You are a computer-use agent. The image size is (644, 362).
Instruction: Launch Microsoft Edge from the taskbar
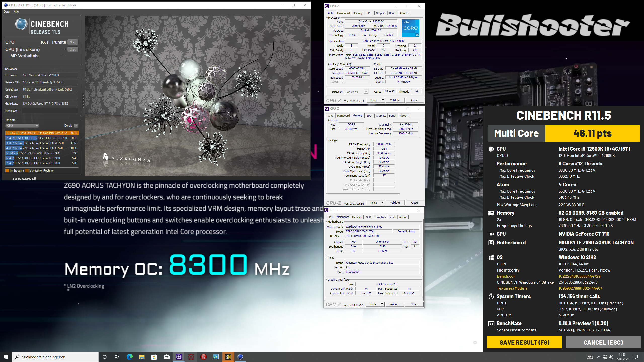point(129,357)
